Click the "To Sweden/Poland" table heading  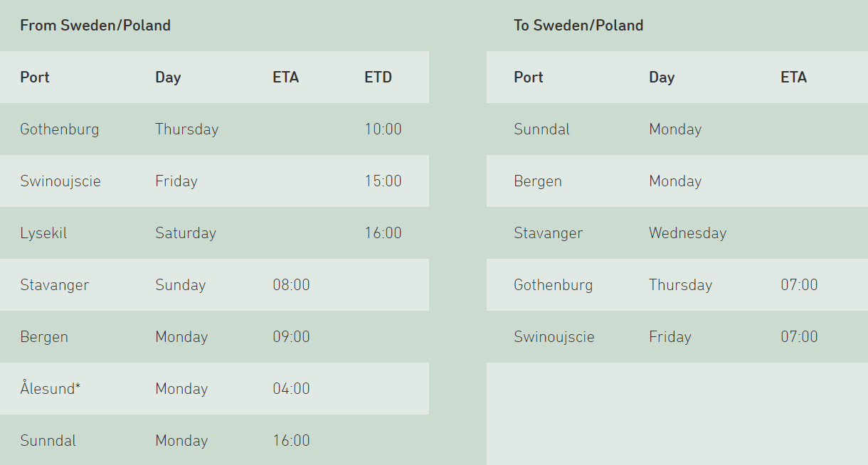[x=578, y=26]
